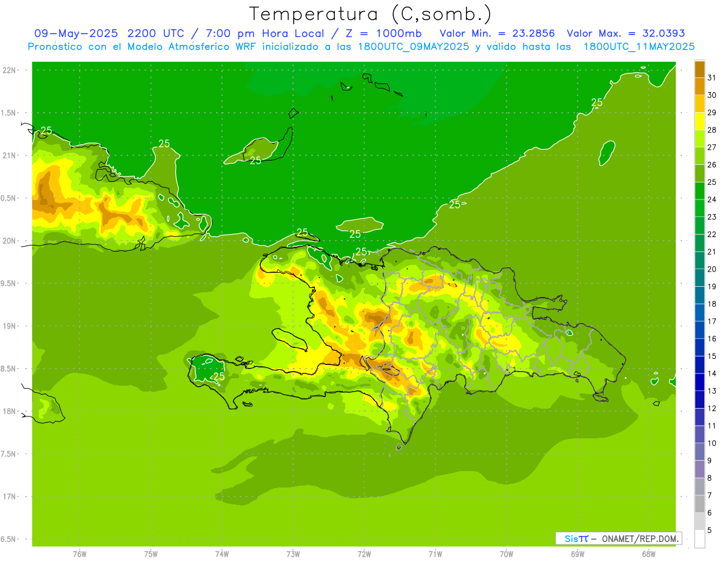Click the white swatch below 5
Screen dimensions: 728x562
pyautogui.click(x=699, y=539)
